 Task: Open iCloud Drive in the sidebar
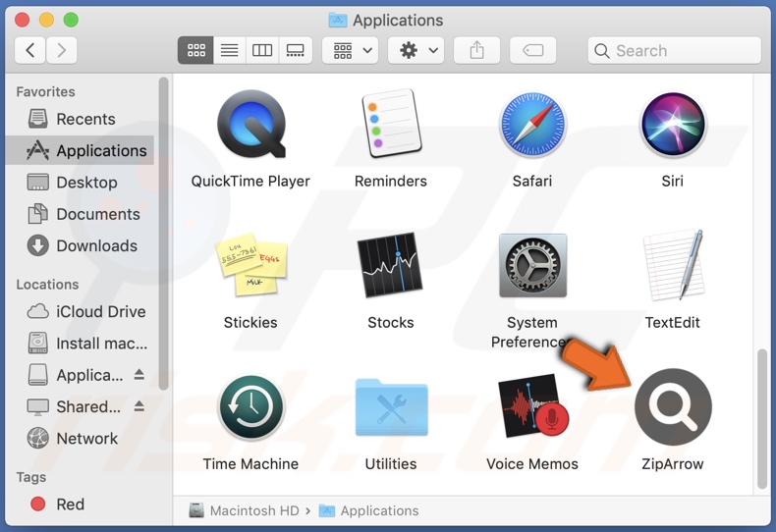pos(80,311)
